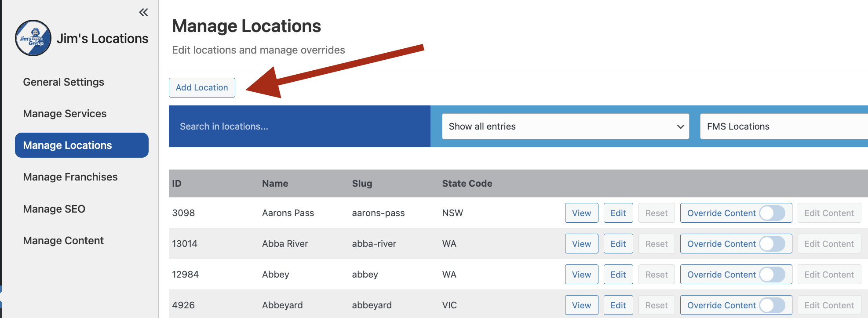Expand the Show all entries dropdown

(x=565, y=126)
